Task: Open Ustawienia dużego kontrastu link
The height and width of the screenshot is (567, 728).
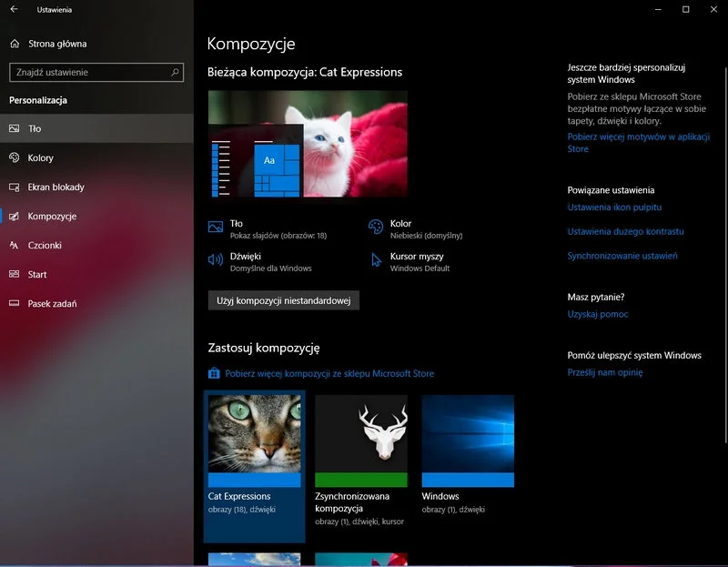Action: point(625,231)
